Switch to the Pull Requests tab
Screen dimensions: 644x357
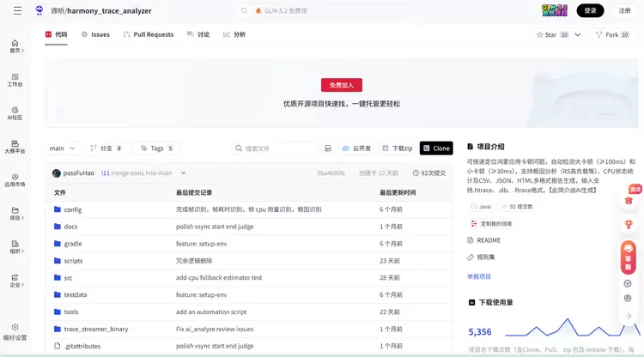(149, 34)
